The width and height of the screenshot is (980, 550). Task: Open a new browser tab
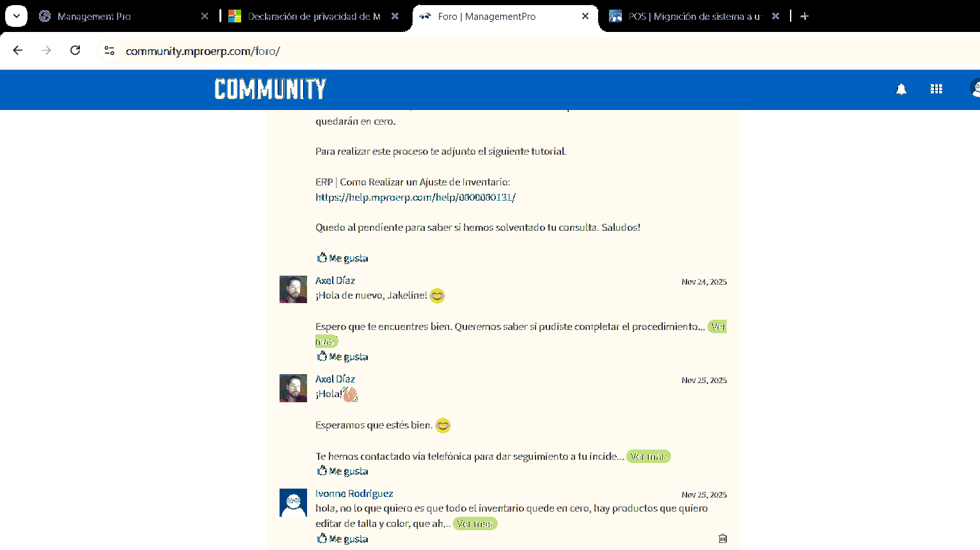pyautogui.click(x=804, y=16)
